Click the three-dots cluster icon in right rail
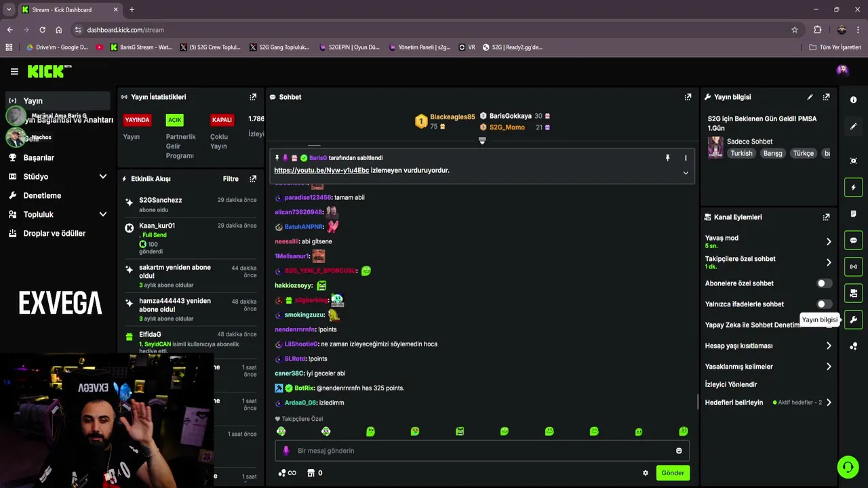The height and width of the screenshot is (488, 868). tap(853, 346)
